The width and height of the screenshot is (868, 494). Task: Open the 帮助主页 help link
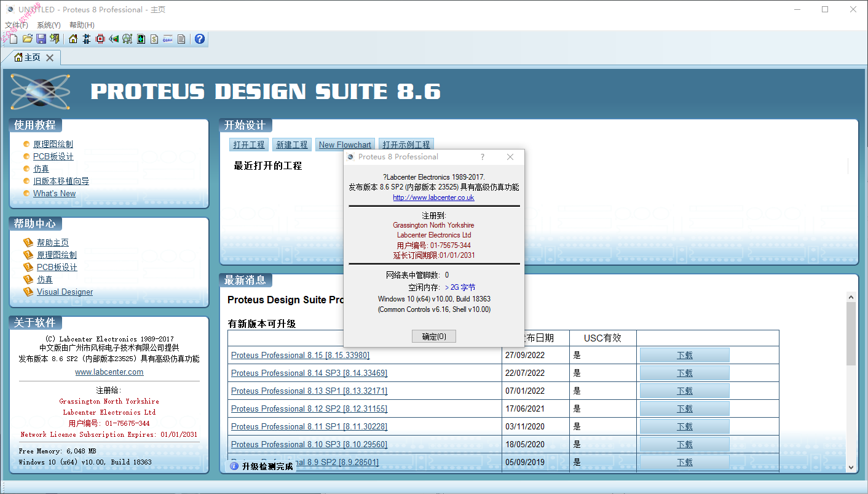[x=53, y=242]
